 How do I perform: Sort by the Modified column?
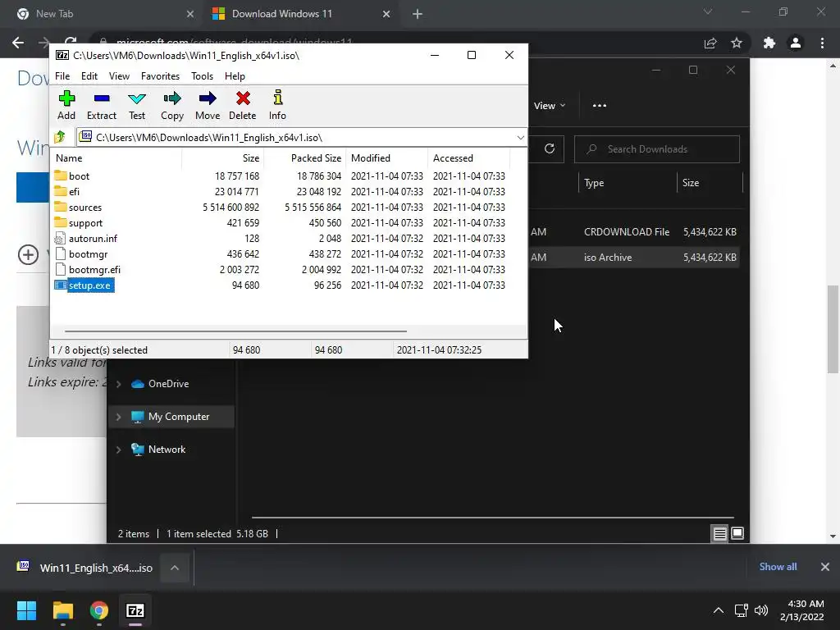[387, 158]
